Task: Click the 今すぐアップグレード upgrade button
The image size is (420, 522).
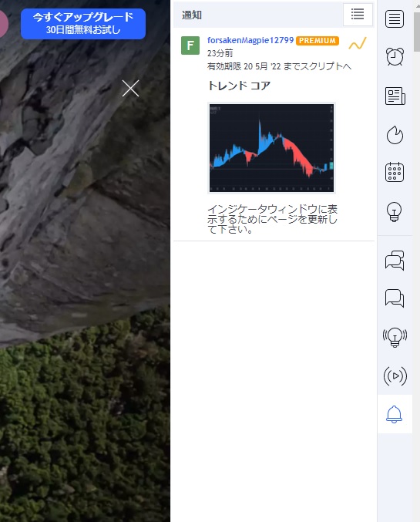Action: click(x=83, y=24)
